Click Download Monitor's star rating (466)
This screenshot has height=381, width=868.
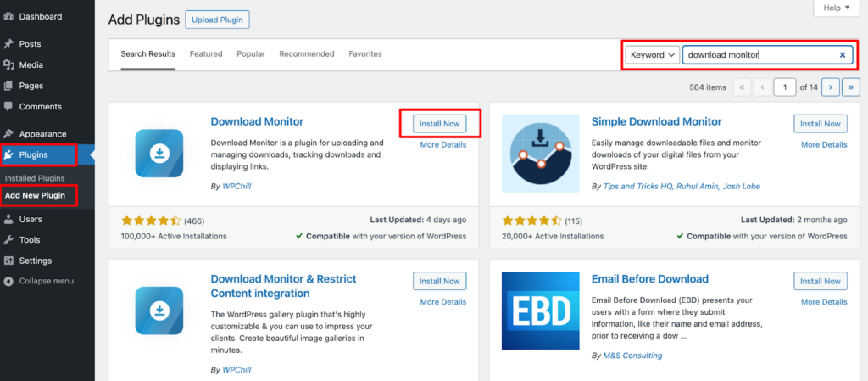151,221
